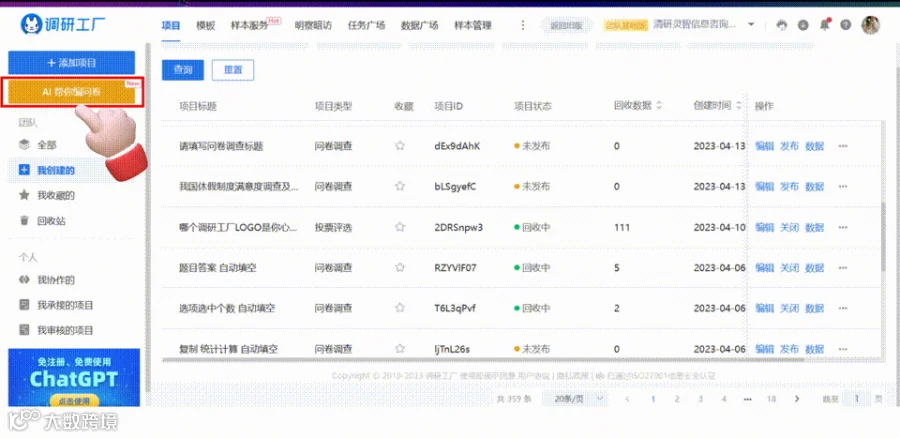Viewport: 900px width, 438px height.
Task: Toggle favorite star for project 2DRSnpw3
Action: click(x=400, y=227)
